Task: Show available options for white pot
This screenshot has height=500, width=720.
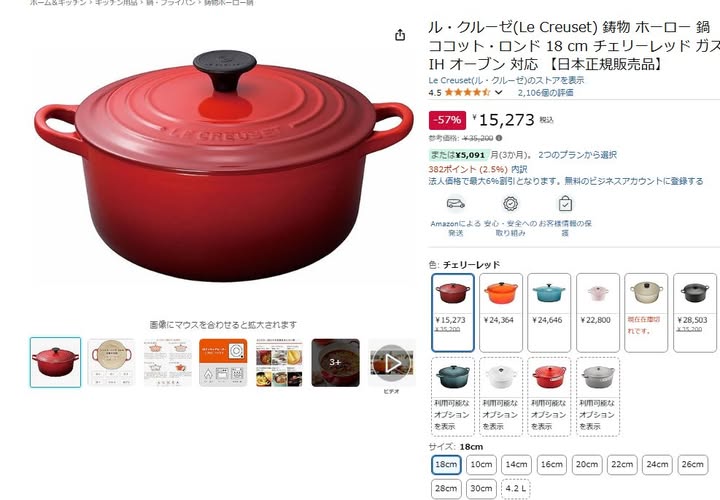Action: tap(501, 397)
